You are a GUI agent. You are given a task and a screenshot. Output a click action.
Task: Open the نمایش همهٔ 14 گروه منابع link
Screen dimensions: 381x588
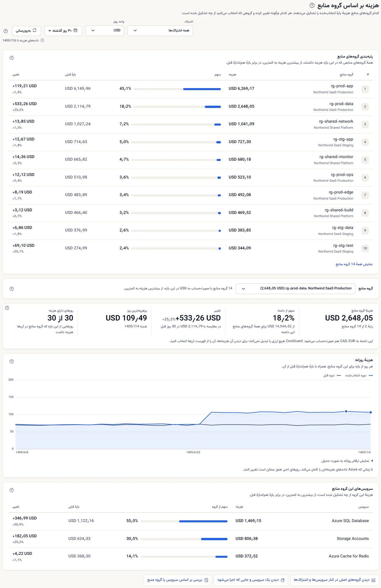click(354, 264)
